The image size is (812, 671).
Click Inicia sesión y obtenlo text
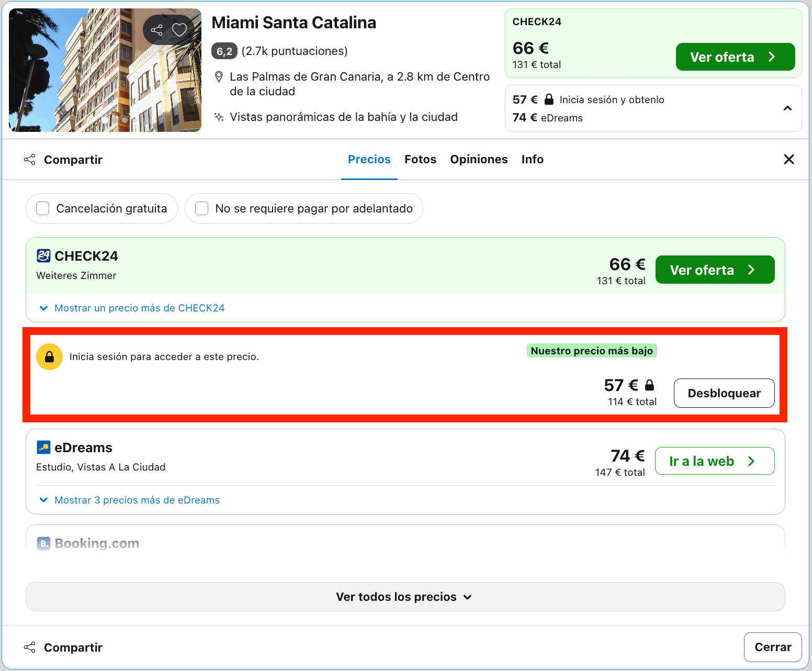click(x=612, y=99)
